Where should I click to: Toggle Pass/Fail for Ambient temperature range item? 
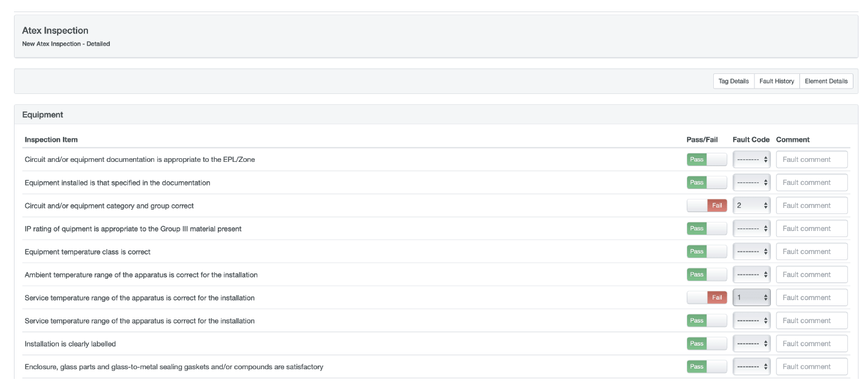click(707, 275)
